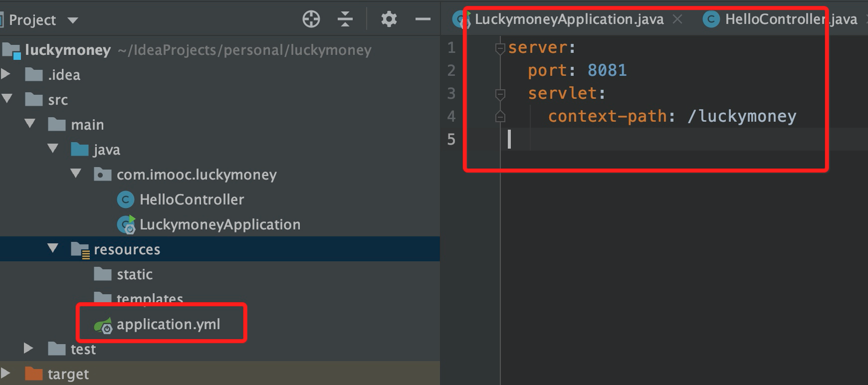
Task: Click the fold end marker on line 4
Action: click(x=500, y=116)
